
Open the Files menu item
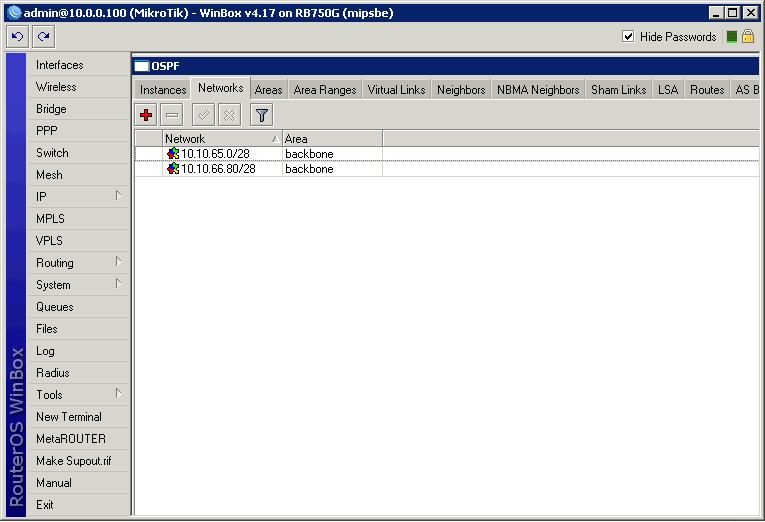tap(78, 329)
